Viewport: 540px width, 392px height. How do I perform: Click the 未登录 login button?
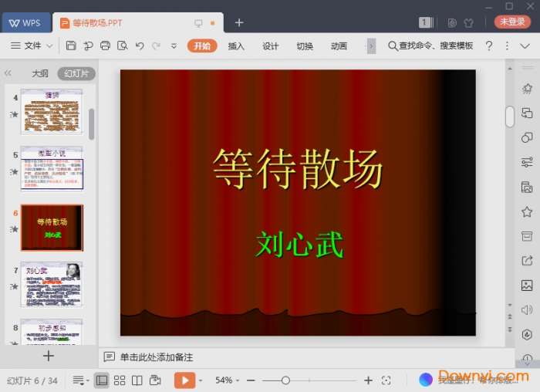512,22
